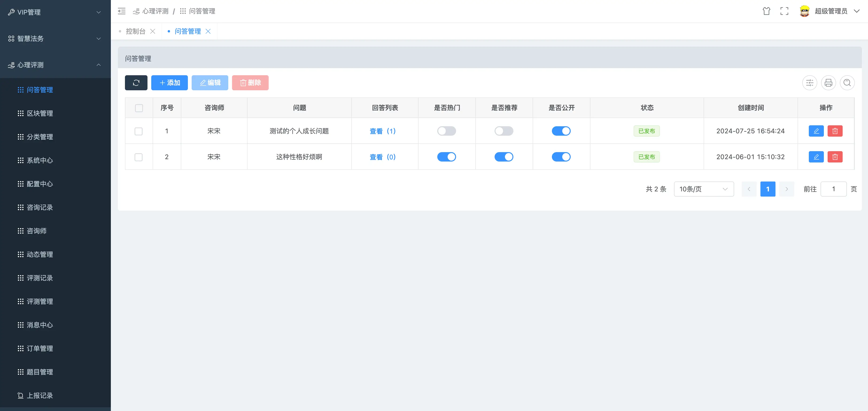Viewport: 868px width, 411px height.
Task: Close the 问答管理 tab
Action: [208, 31]
